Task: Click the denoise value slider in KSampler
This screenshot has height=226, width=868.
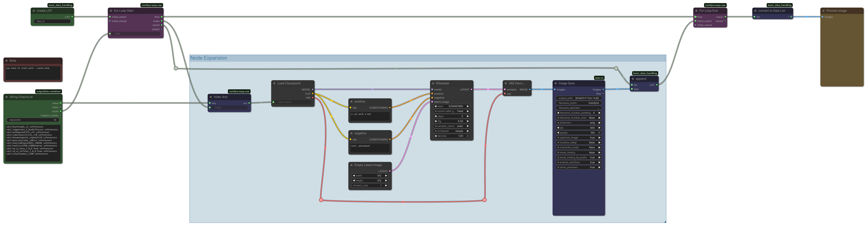Action: [x=452, y=136]
